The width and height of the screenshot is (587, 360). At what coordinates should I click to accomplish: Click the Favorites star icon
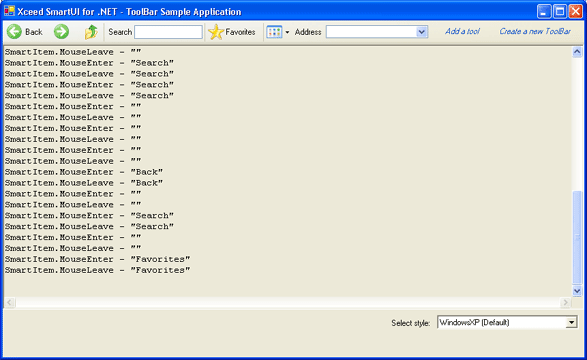[x=216, y=32]
